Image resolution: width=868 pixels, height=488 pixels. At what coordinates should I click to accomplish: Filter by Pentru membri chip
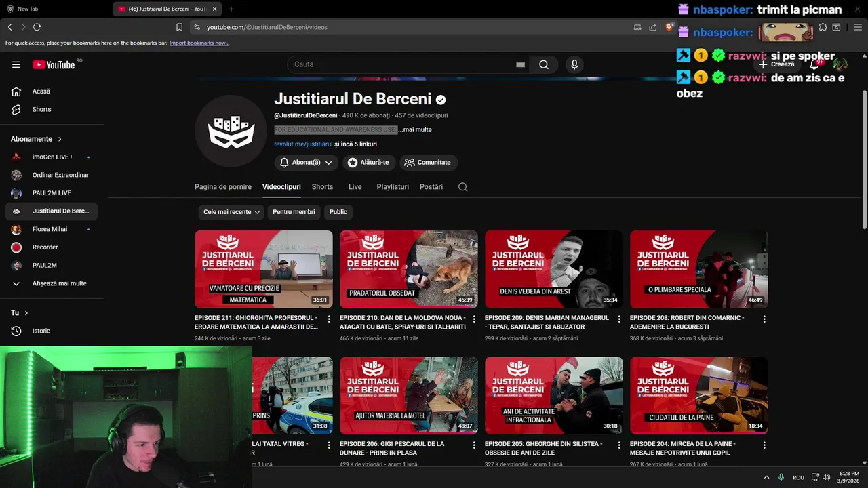click(294, 212)
